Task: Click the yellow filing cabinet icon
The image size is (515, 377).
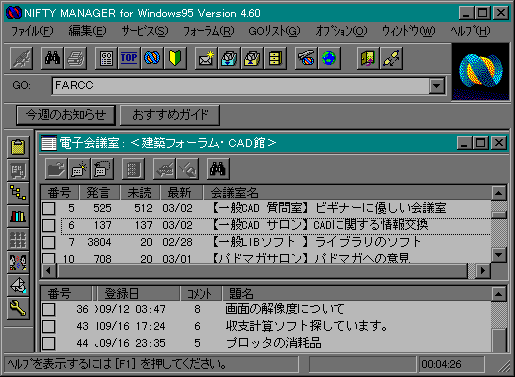Action: point(275,58)
